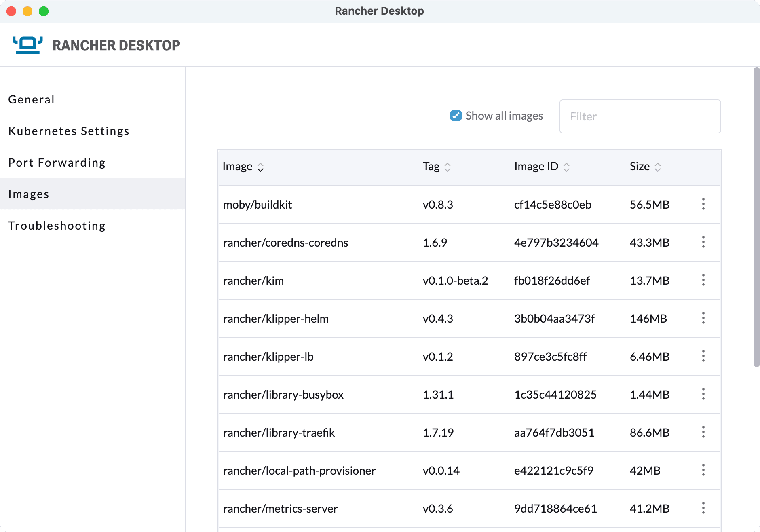Open the three-dot menu for rancher/coredns-coredns
Screen dimensions: 760x532
point(703,242)
